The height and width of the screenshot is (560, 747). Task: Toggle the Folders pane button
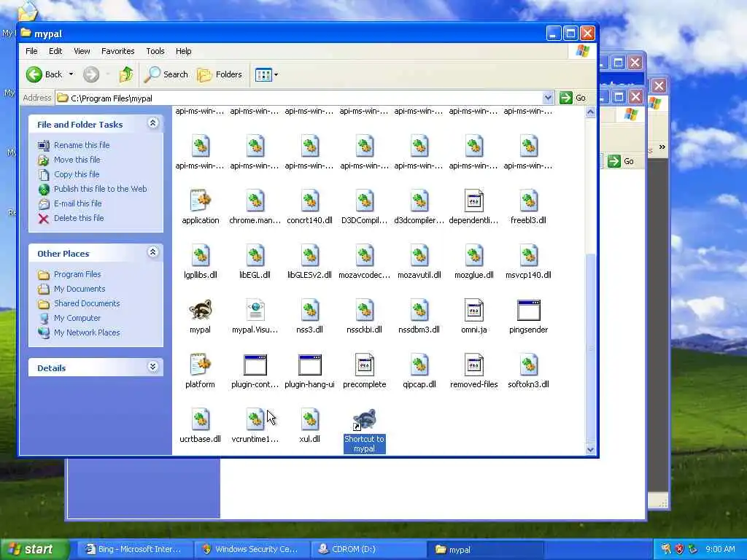[220, 74]
